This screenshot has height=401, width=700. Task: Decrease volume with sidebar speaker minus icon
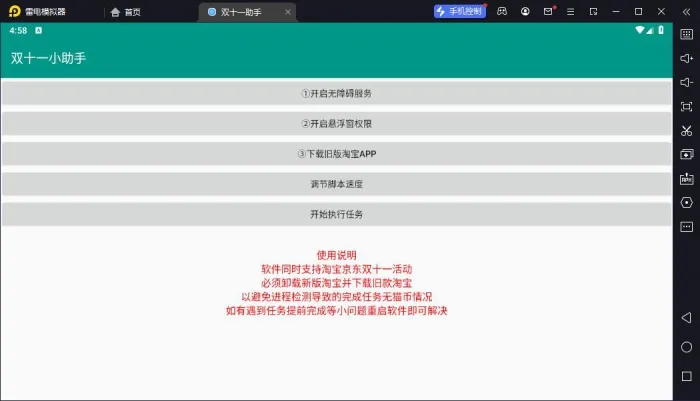[x=687, y=83]
